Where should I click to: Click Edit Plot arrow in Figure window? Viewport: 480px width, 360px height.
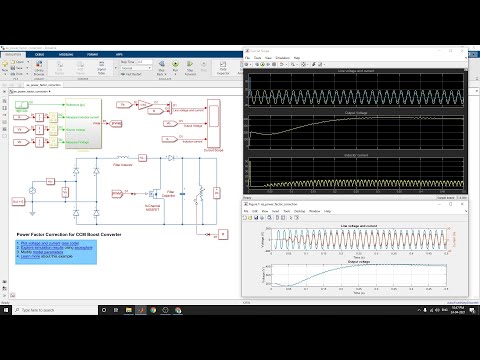point(291,218)
